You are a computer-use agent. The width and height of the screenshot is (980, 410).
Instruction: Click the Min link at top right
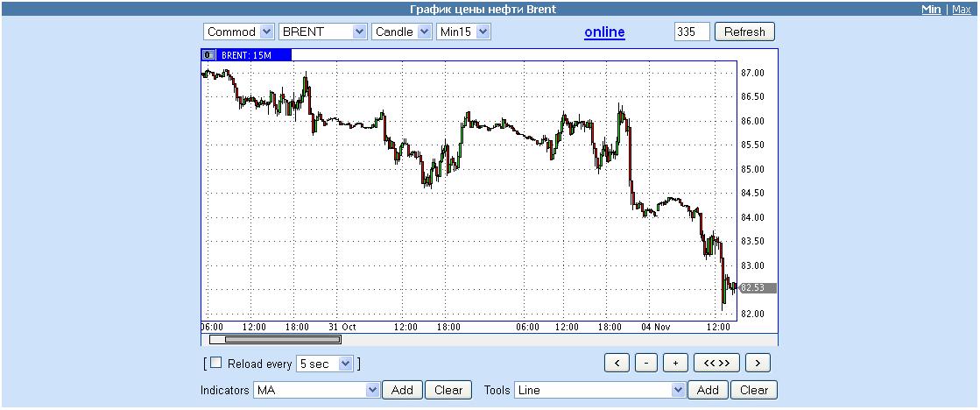click(x=931, y=10)
